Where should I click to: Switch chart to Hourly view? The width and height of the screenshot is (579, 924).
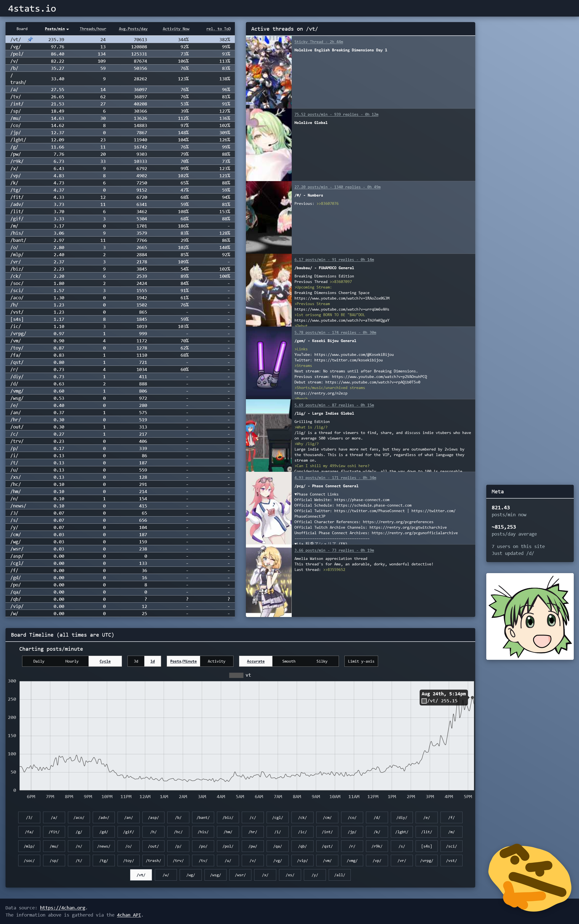coord(71,661)
